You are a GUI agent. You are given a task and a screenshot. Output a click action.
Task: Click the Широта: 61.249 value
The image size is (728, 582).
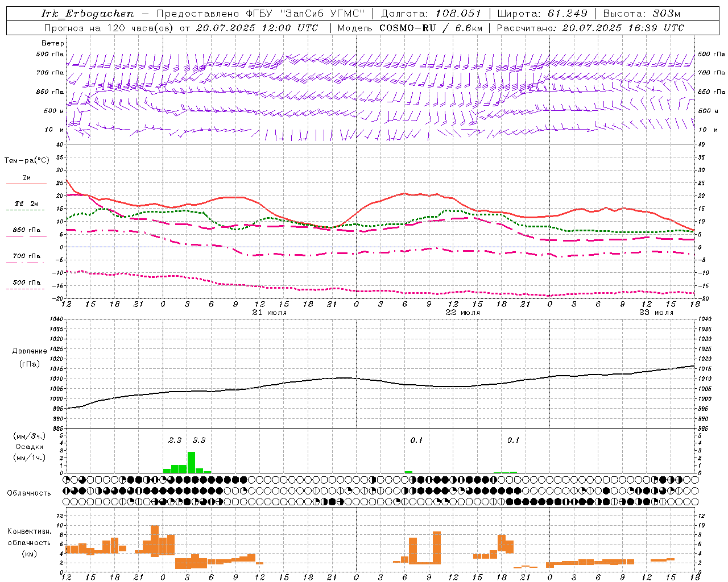(543, 14)
